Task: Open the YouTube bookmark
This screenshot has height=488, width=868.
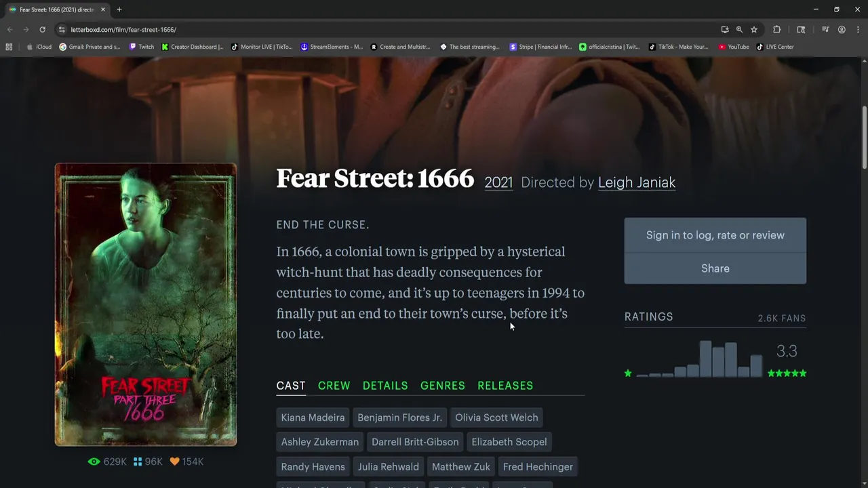Action: click(734, 47)
